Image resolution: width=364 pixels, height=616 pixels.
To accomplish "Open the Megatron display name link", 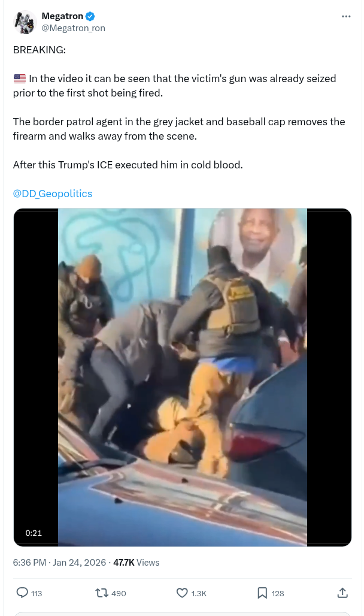I will coord(62,16).
